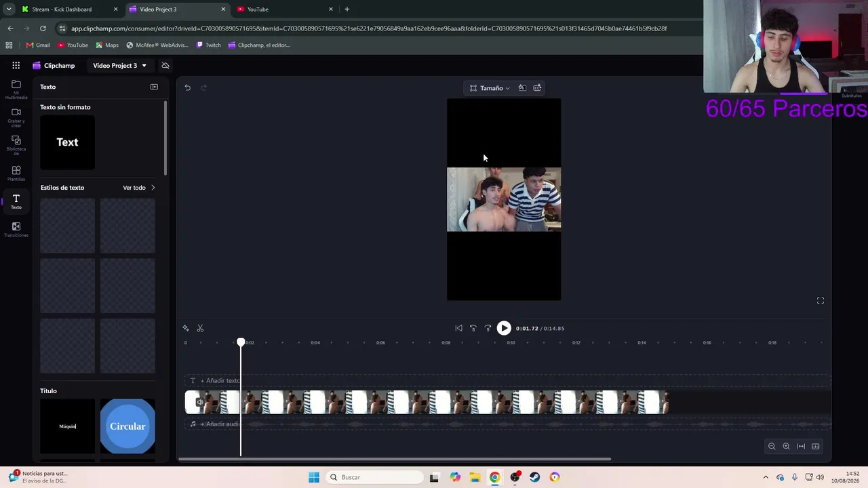Image resolution: width=868 pixels, height=488 pixels.
Task: Add the plain Text style thumbnail
Action: coord(67,142)
